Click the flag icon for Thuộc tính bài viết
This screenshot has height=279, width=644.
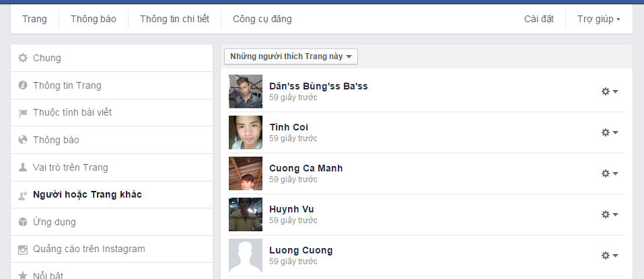click(x=23, y=113)
